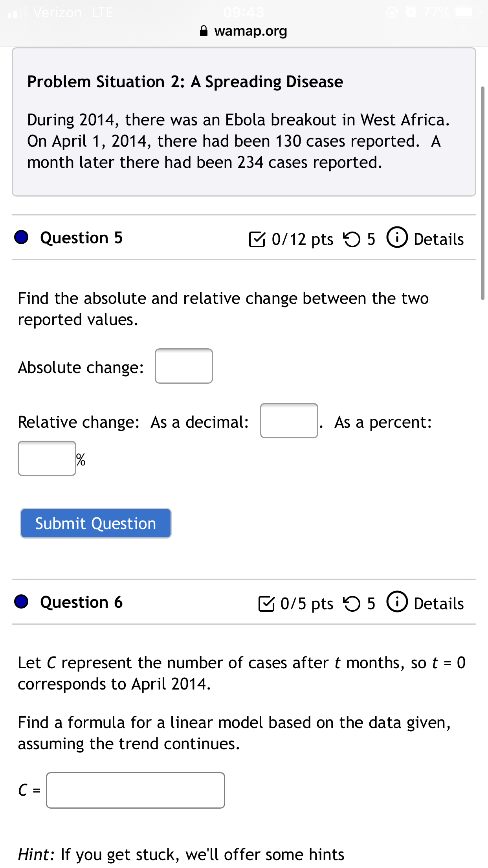Open Details for Question 6

(438, 603)
